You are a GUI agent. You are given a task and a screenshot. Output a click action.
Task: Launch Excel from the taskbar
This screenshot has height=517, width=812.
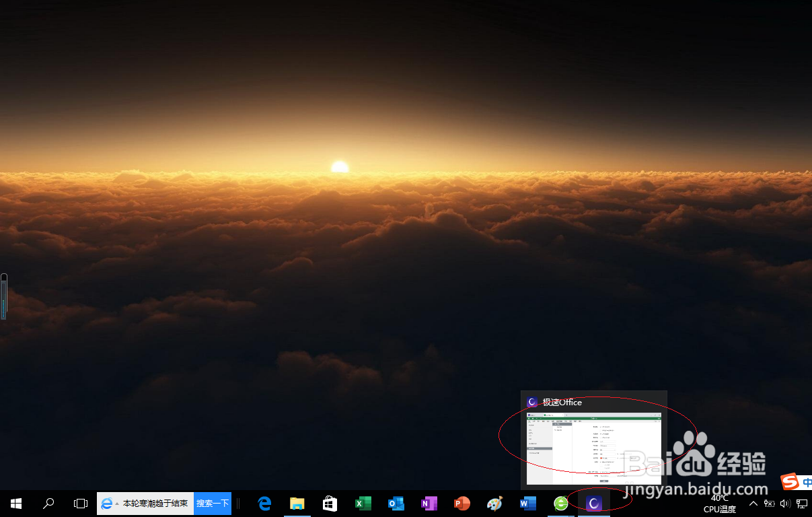[363, 504]
